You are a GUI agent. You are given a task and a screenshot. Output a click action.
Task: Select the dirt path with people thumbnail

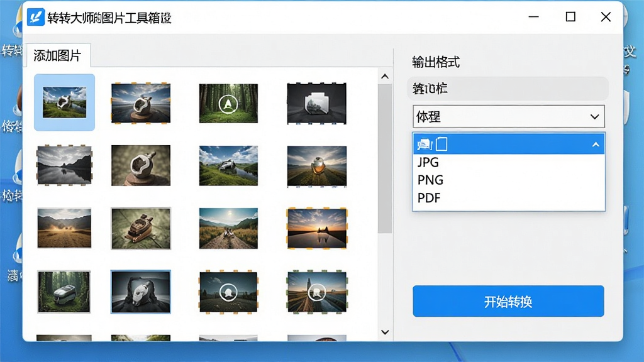[x=228, y=229]
